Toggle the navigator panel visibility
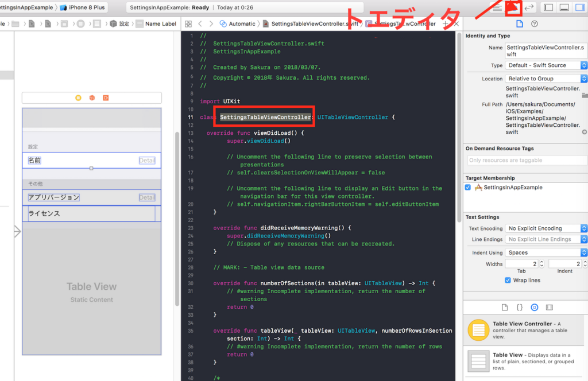The height and width of the screenshot is (381, 588). click(x=548, y=7)
